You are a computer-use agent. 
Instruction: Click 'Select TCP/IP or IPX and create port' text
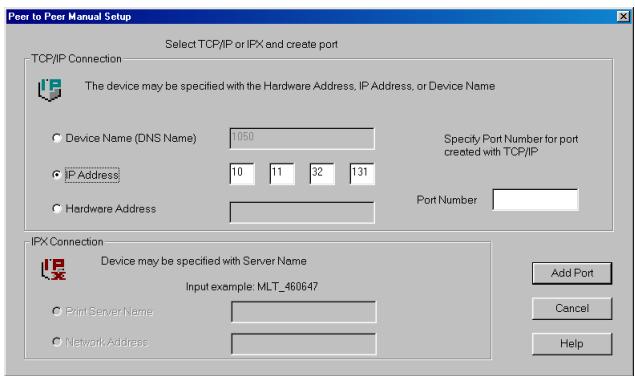251,44
